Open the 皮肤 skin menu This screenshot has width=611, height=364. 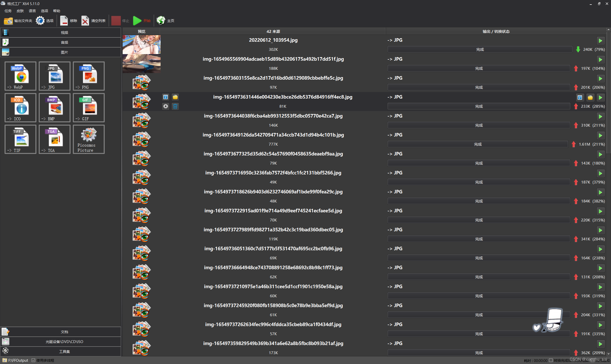point(20,11)
